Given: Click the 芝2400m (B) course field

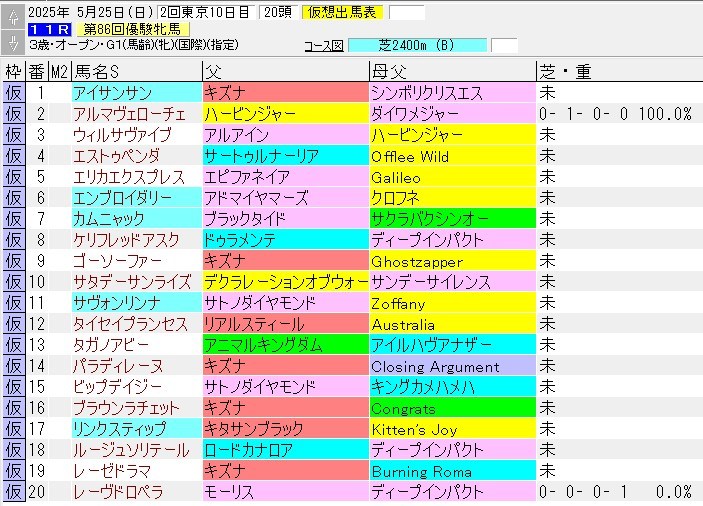Looking at the screenshot, I should click(x=417, y=45).
